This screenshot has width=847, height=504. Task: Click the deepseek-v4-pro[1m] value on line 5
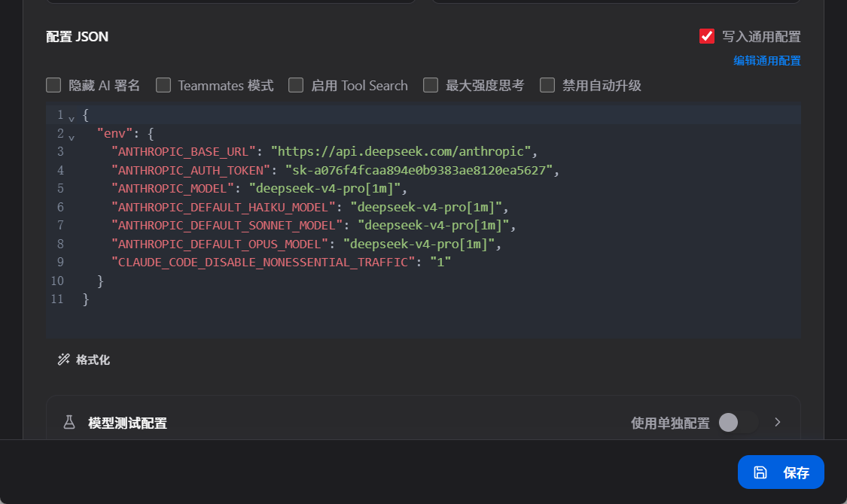click(324, 188)
